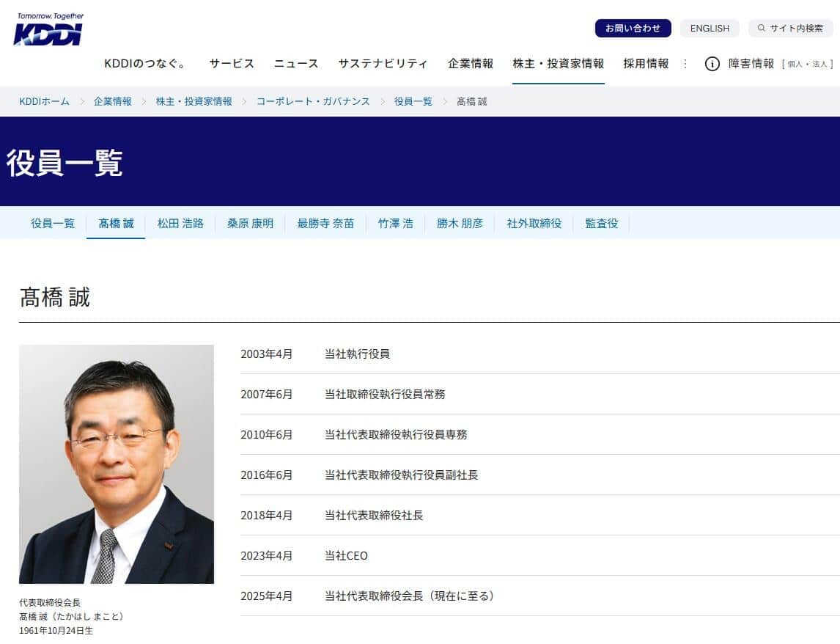Click the 障害情報 info icon
Image resolution: width=840 pixels, height=644 pixels.
click(x=712, y=64)
